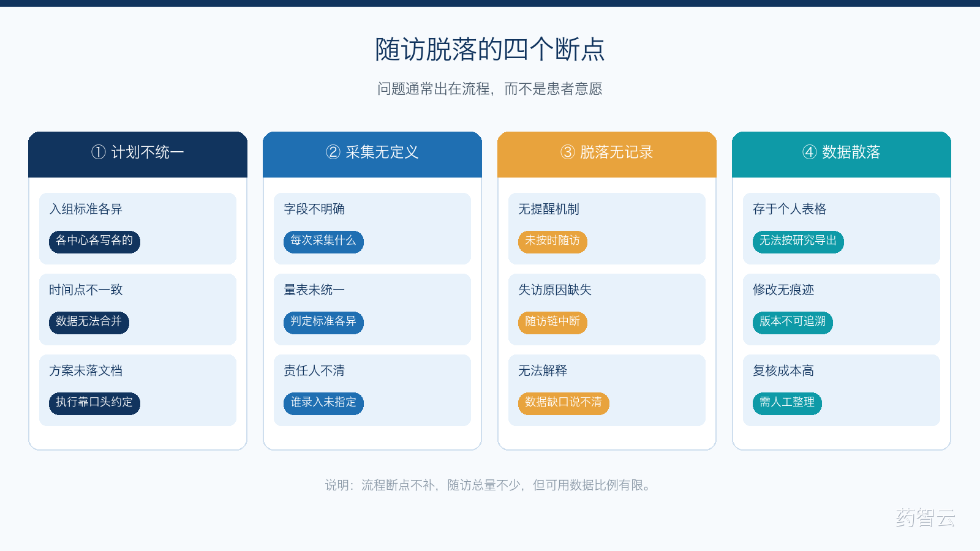
Task: Click the 未按时随访 pill tag
Action: [552, 241]
